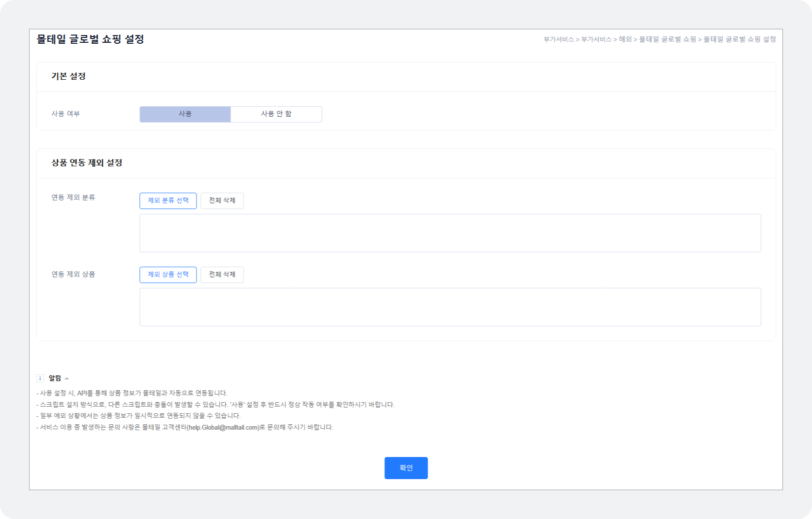Screen dimensions: 812x519
Task: Select the 사용 안 함 option
Action: [276, 114]
